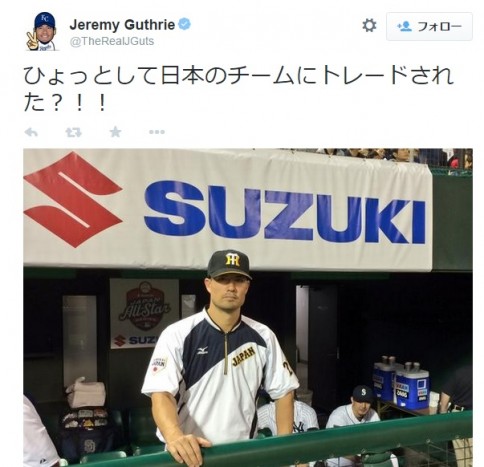Open the attached photo of the player
The width and height of the screenshot is (484, 467).
(x=248, y=307)
